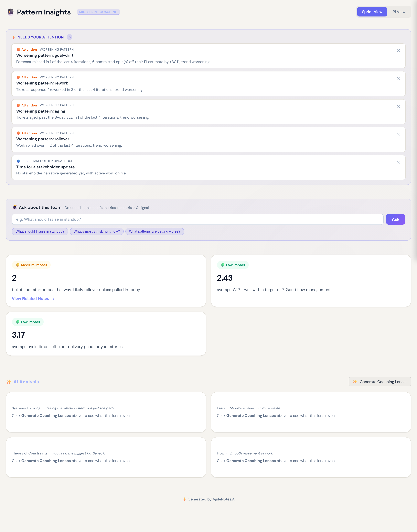Focus the ask-about-team question input
417x532 pixels.
point(197,219)
